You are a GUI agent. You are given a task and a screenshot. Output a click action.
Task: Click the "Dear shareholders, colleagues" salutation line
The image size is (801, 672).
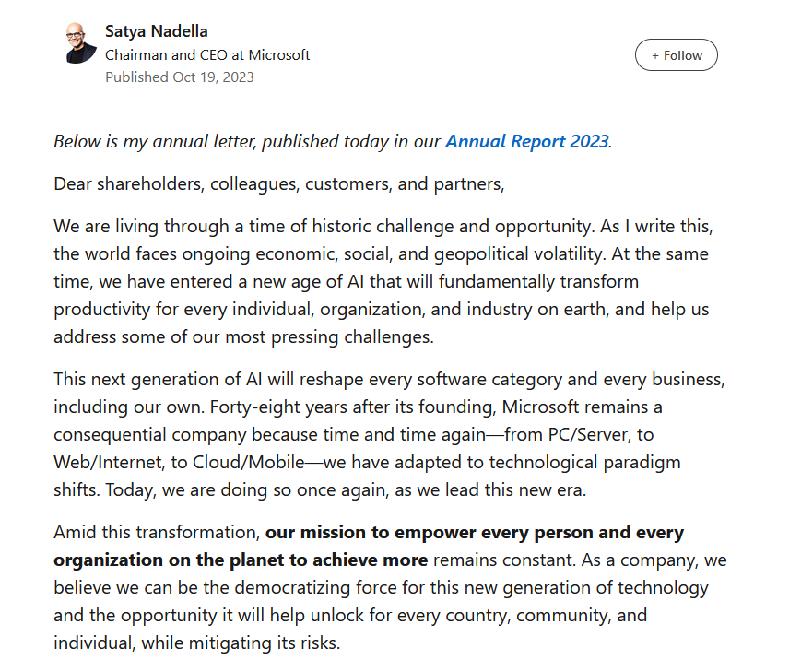point(278,183)
